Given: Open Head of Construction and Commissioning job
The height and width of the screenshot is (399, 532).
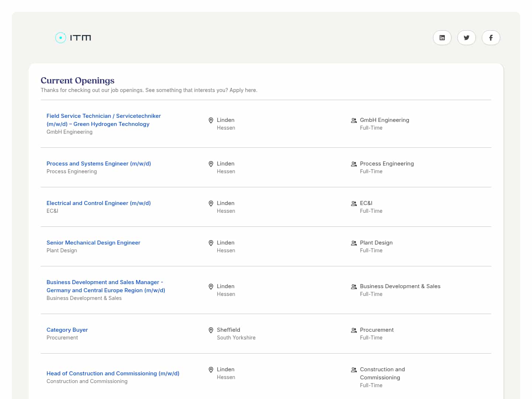Looking at the screenshot, I should 113,374.
